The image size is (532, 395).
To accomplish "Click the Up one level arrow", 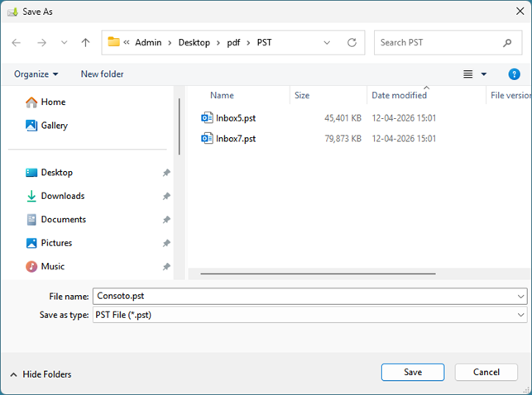I will point(85,42).
